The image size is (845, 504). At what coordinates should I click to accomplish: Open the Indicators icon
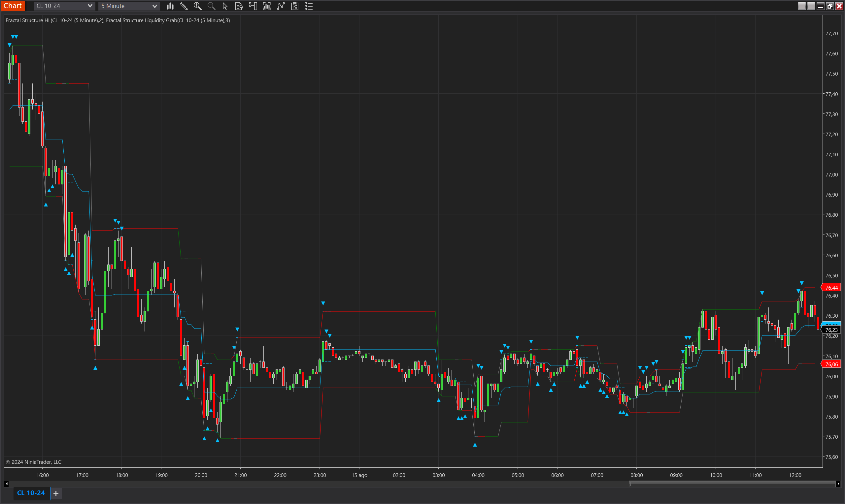pyautogui.click(x=267, y=6)
